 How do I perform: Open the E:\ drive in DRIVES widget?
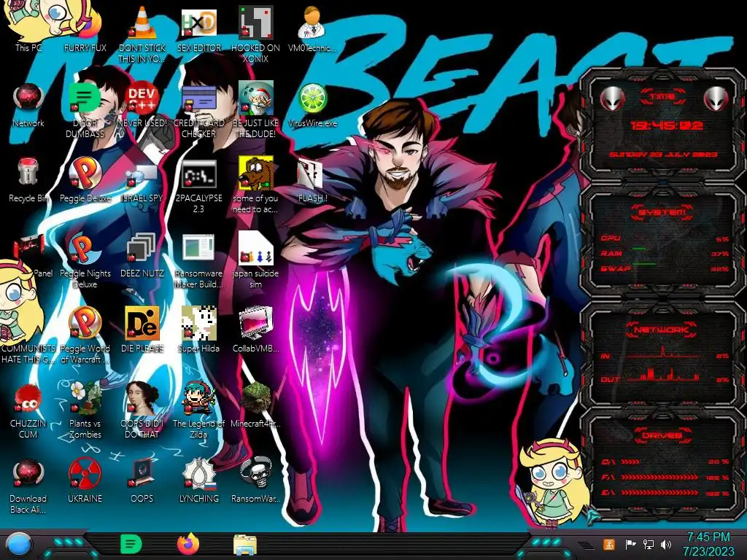pos(665,492)
